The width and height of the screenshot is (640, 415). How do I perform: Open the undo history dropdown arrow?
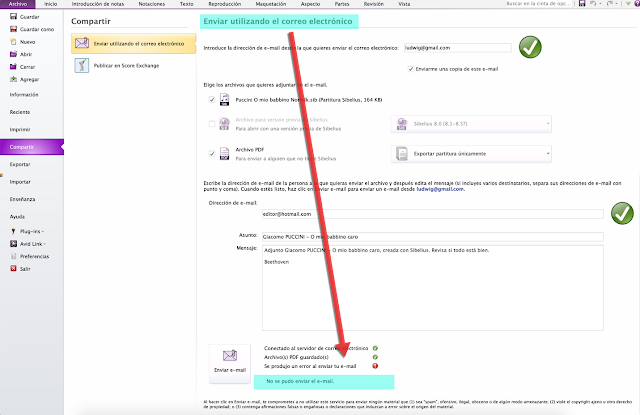[600, 4]
